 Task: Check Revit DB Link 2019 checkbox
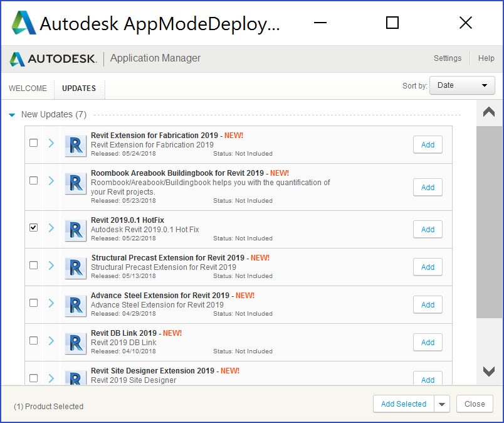click(x=33, y=341)
